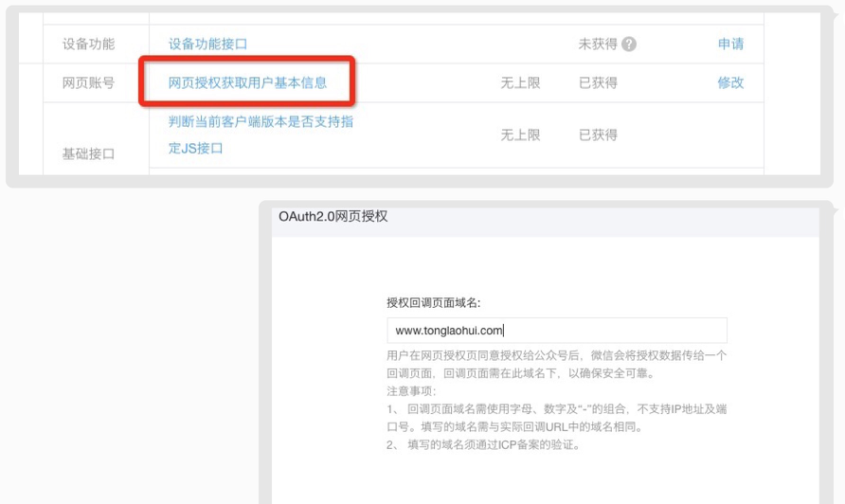Click 修改 in the 网页账号 row
Image resolution: width=845 pixels, height=504 pixels.
pos(730,82)
